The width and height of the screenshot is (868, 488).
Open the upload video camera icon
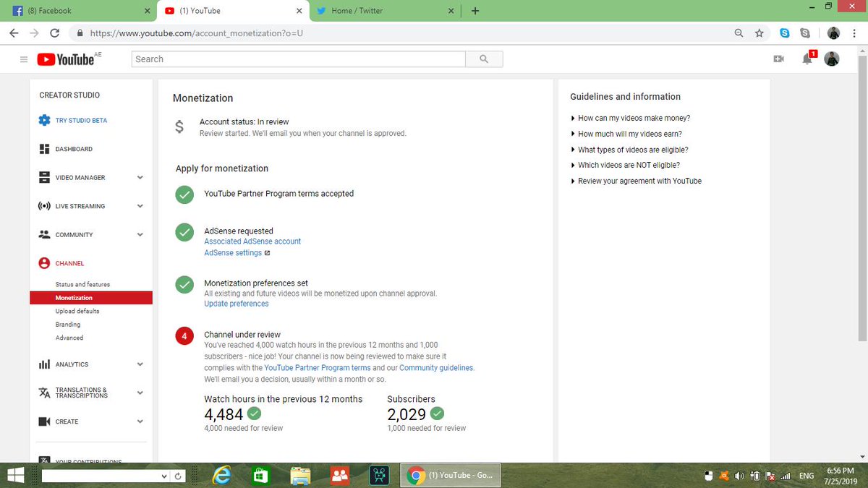pos(778,59)
